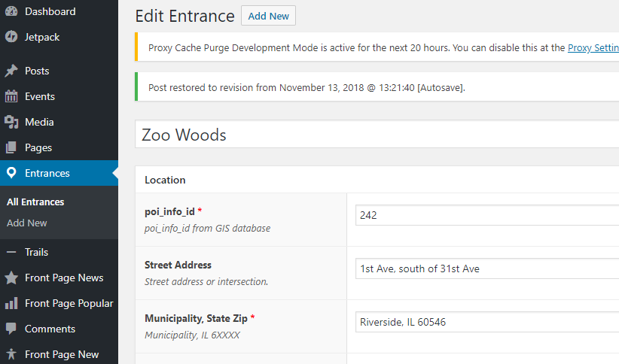619x364 pixels.
Task: Click the Jetpack lightning icon
Action: pyautogui.click(x=11, y=37)
